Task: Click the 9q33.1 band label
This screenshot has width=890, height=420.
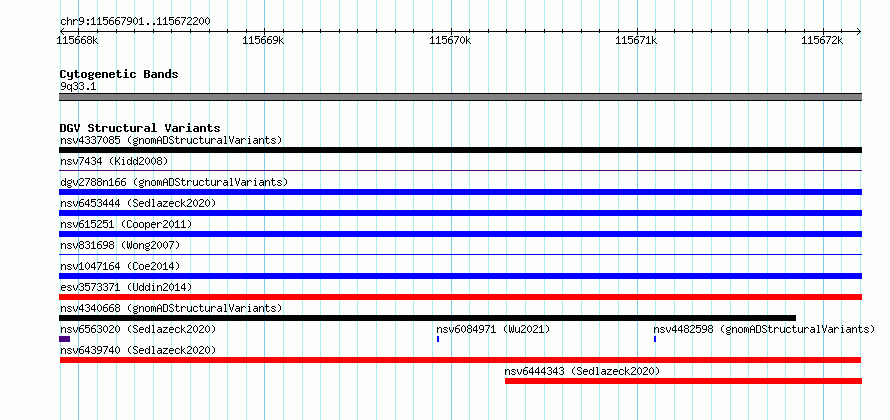Action: [x=78, y=86]
